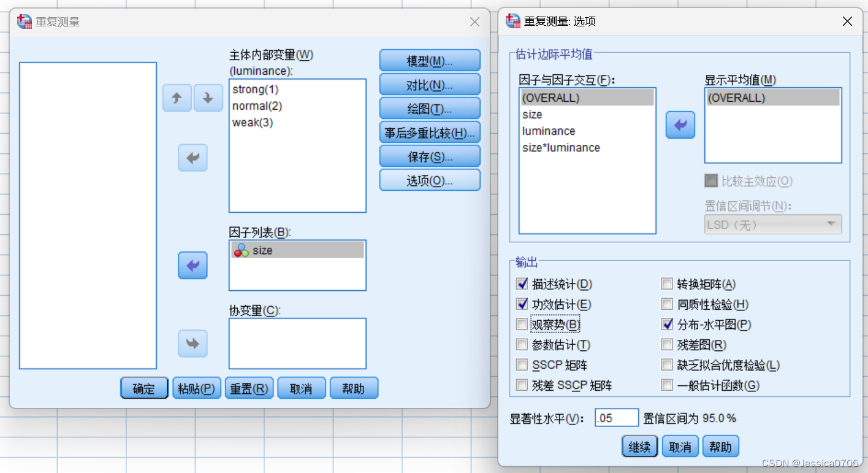The width and height of the screenshot is (868, 473).
Task: Click the SPSS icon in 选项 dialog title bar
Action: point(513,21)
